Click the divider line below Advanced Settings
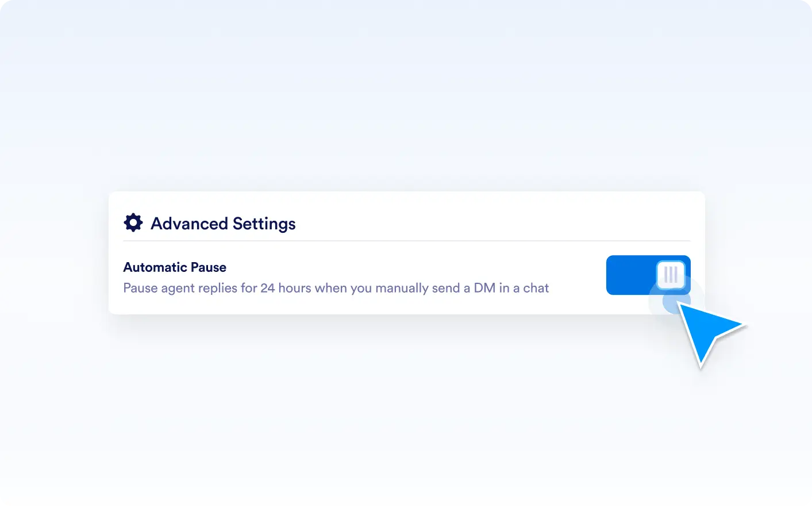812x507 pixels. (x=407, y=241)
